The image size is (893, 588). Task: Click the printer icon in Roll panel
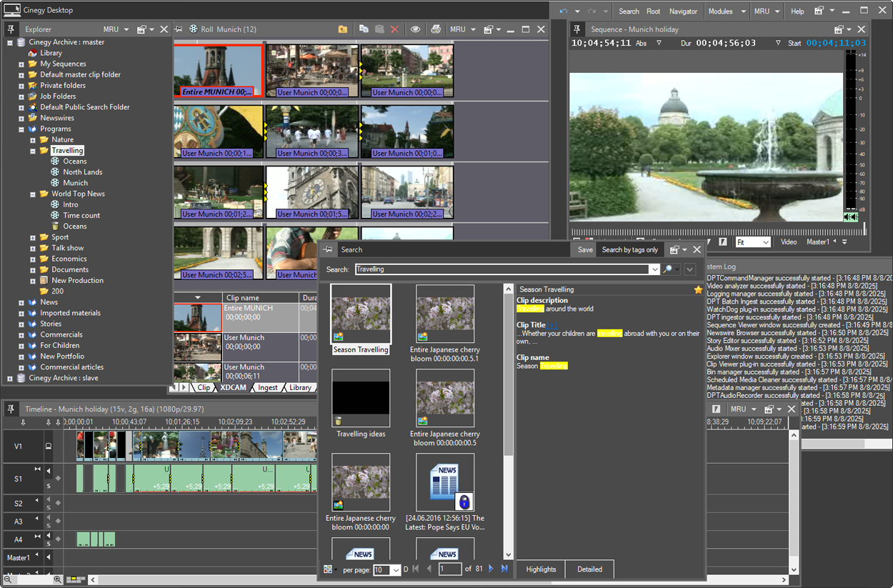pyautogui.click(x=436, y=29)
